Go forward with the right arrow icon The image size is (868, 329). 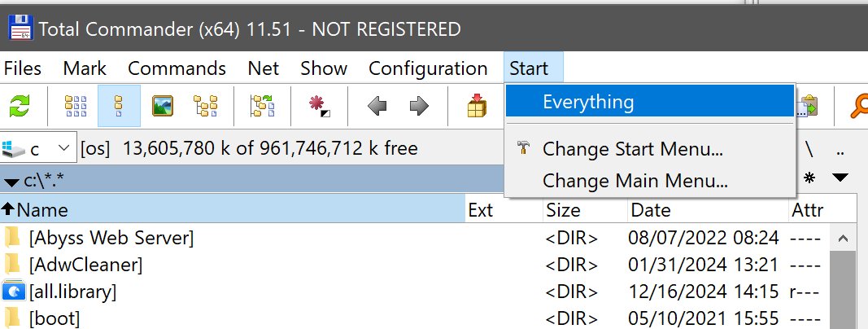tap(419, 106)
